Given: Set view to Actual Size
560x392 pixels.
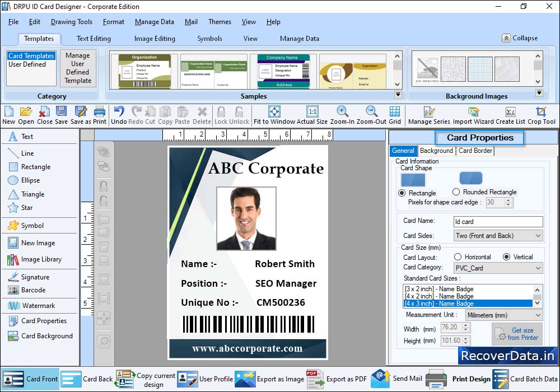Looking at the screenshot, I should pos(312,115).
